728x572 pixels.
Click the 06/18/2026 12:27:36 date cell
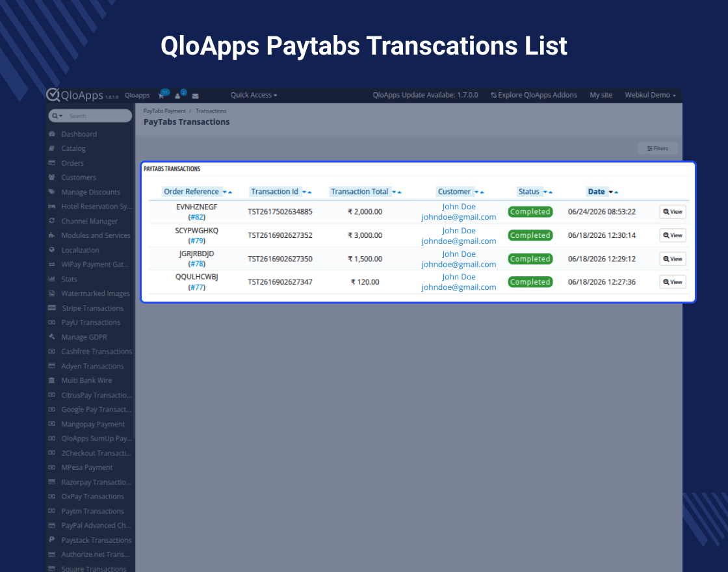602,282
